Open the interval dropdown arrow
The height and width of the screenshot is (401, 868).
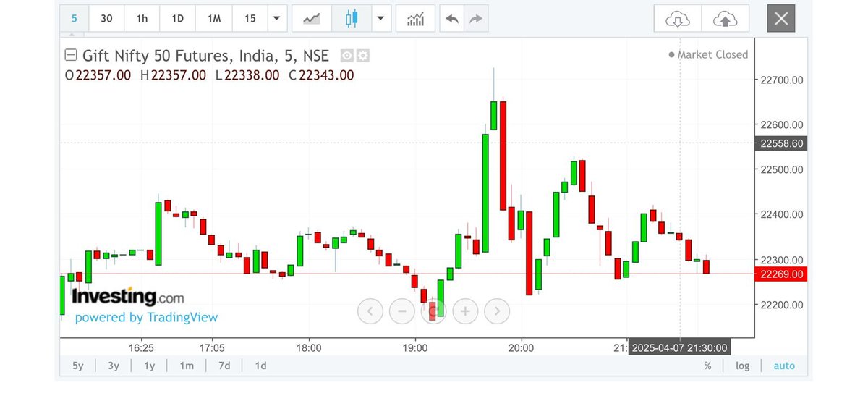tap(276, 19)
